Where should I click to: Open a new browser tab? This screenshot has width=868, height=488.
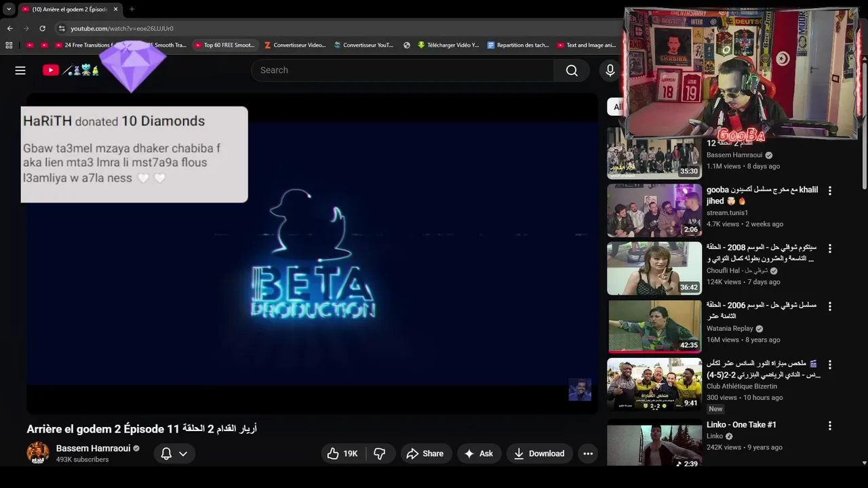click(132, 9)
